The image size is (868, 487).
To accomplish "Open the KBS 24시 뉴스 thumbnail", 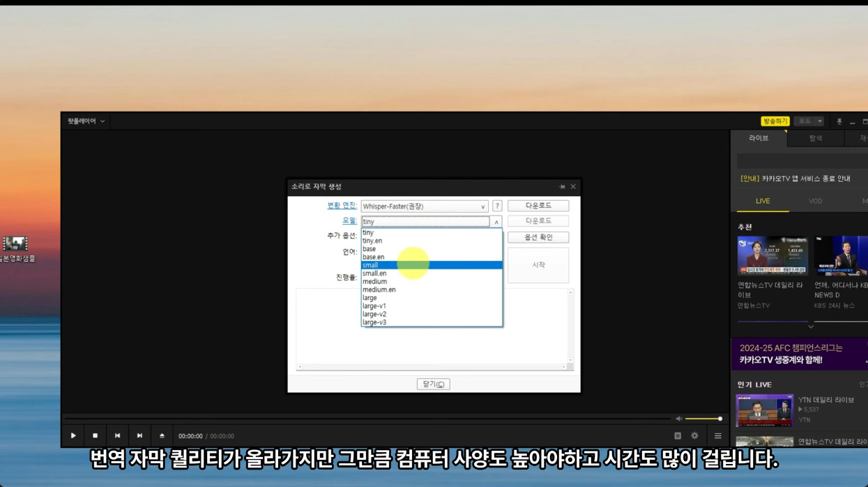I will [841, 256].
